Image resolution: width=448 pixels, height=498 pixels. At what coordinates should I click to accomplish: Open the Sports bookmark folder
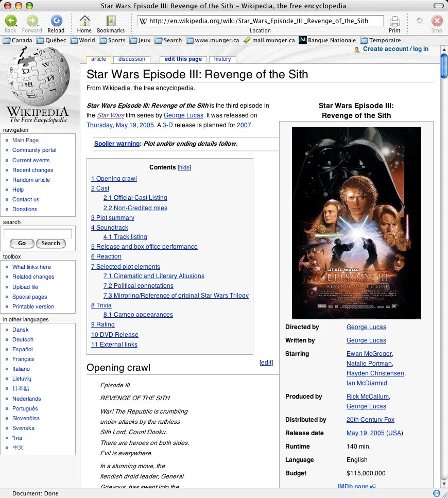tap(112, 40)
